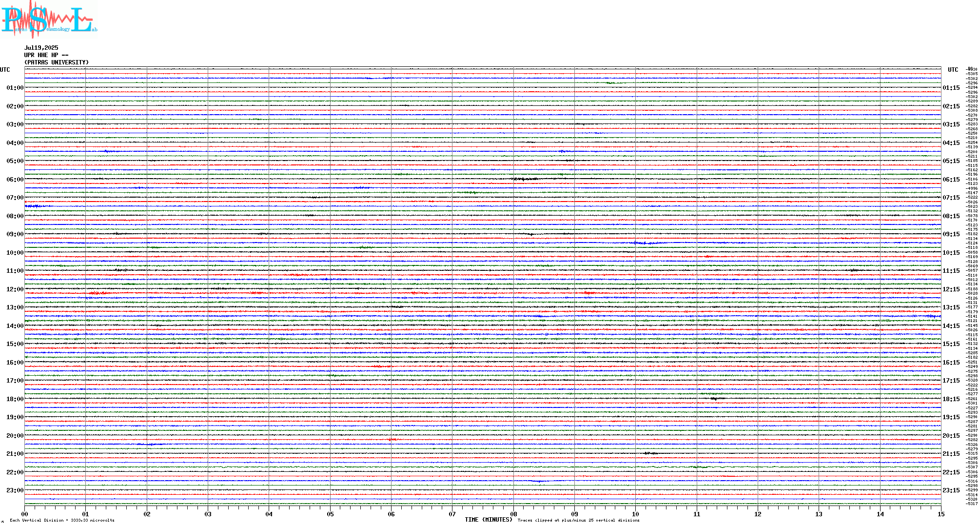Click the 07:00 hour label
This screenshot has height=527, width=980.
pyautogui.click(x=15, y=198)
